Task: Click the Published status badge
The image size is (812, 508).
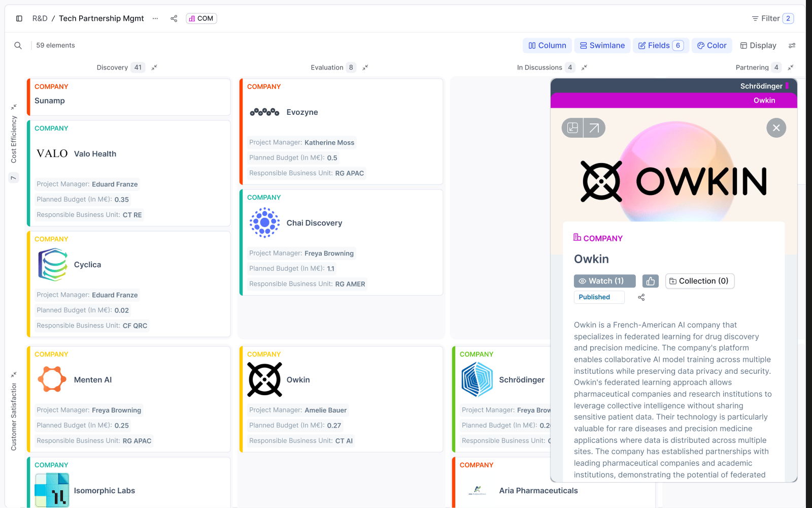Action: coord(599,297)
